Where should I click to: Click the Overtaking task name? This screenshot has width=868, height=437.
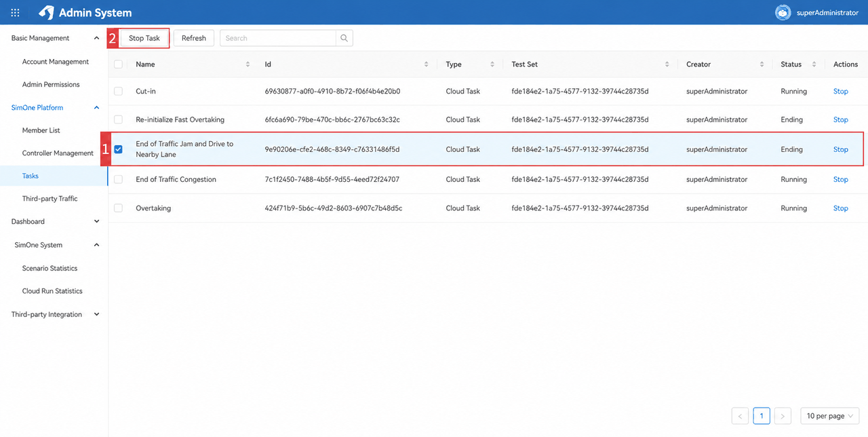(x=153, y=208)
